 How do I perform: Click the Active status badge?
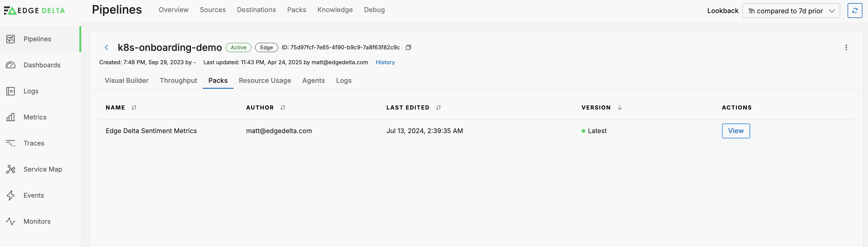pos(238,47)
